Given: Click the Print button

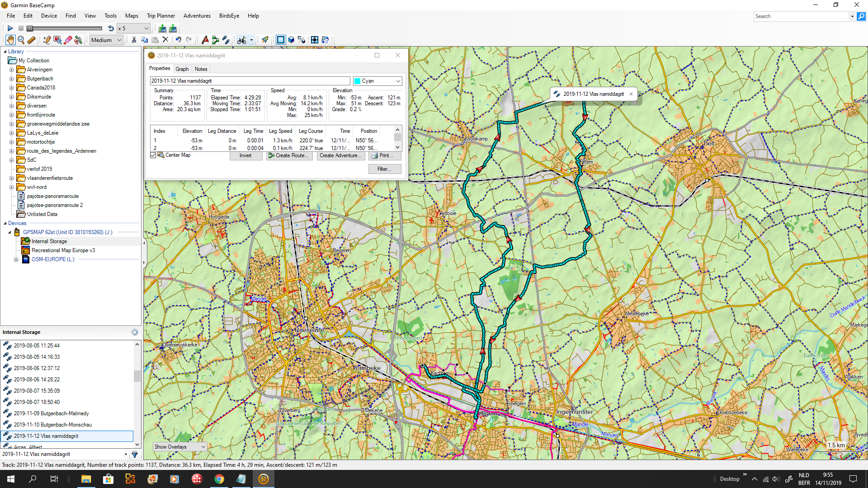Looking at the screenshot, I should click(x=385, y=155).
